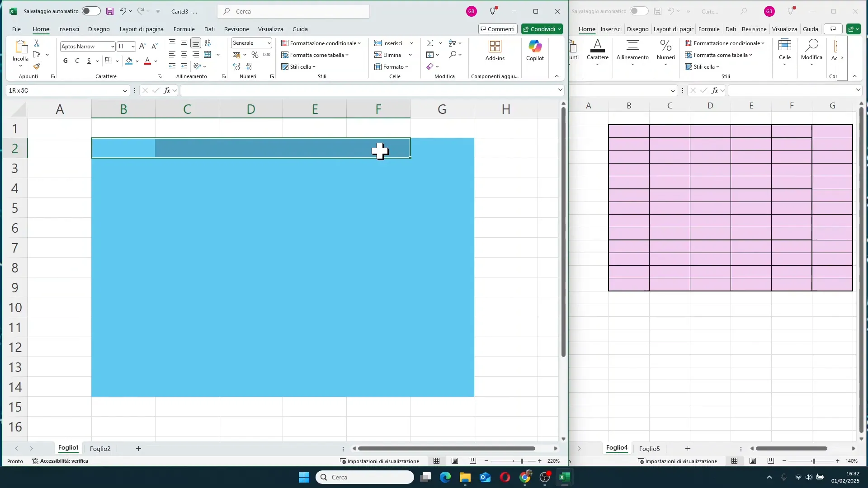
Task: Click the Copy icon in Appunti group
Action: coord(37,55)
